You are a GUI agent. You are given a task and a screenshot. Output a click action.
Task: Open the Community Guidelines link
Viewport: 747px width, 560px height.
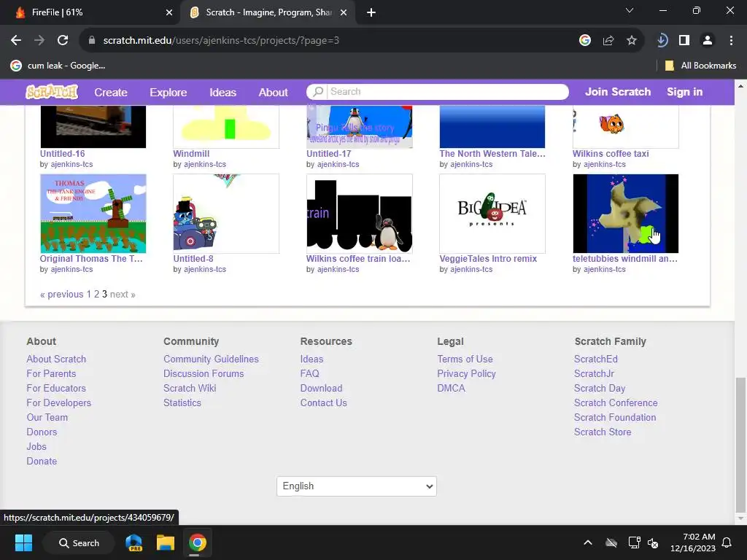(211, 359)
